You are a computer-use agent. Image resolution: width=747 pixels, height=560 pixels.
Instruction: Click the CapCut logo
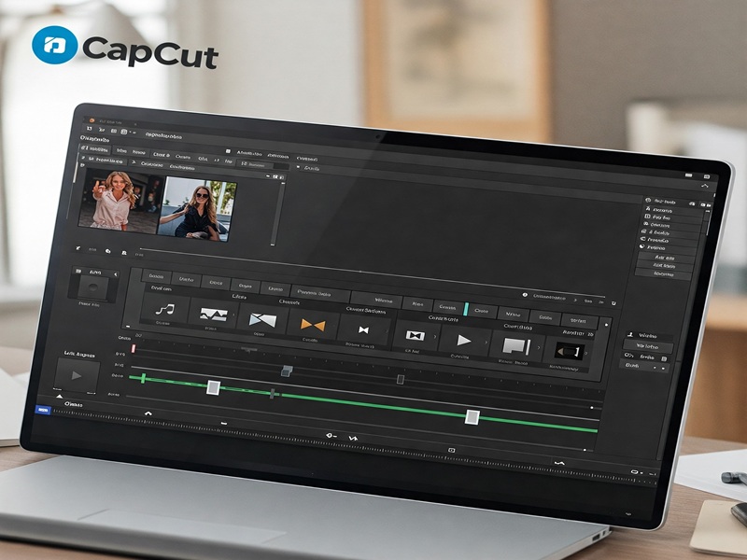pyautogui.click(x=125, y=46)
